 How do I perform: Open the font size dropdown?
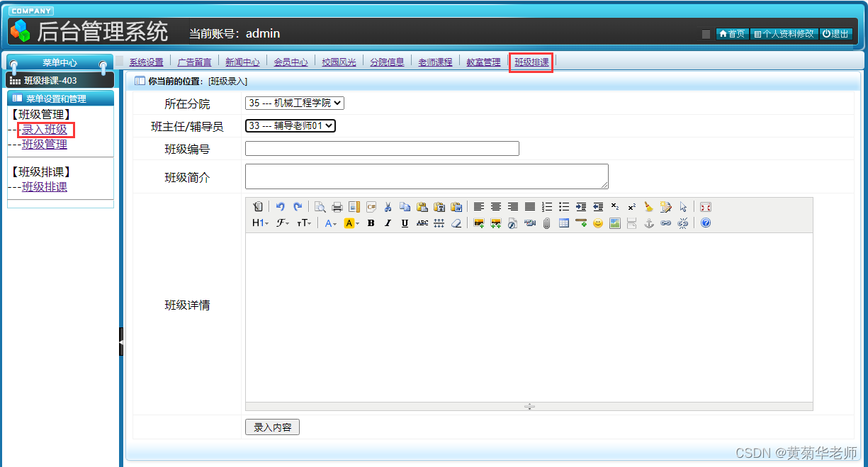pos(304,223)
